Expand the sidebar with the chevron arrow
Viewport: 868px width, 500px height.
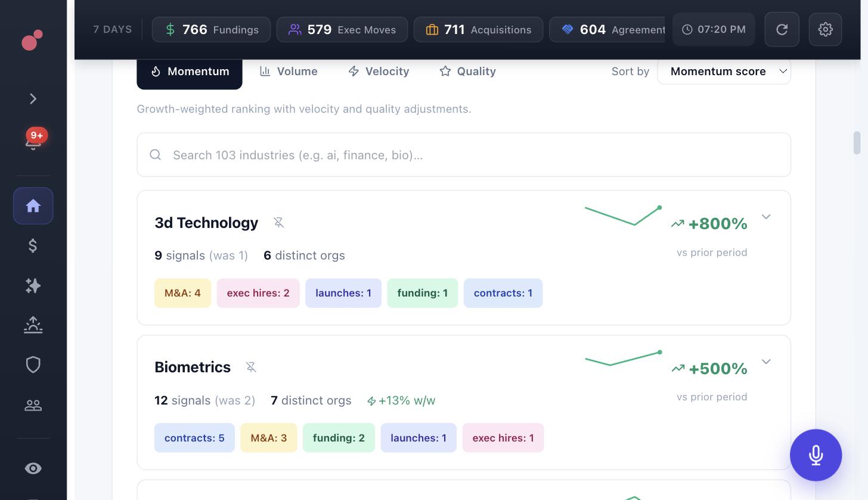tap(33, 99)
